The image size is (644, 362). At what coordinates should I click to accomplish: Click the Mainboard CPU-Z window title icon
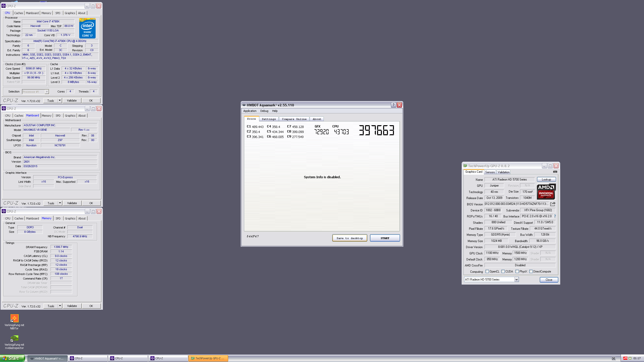click(4, 108)
